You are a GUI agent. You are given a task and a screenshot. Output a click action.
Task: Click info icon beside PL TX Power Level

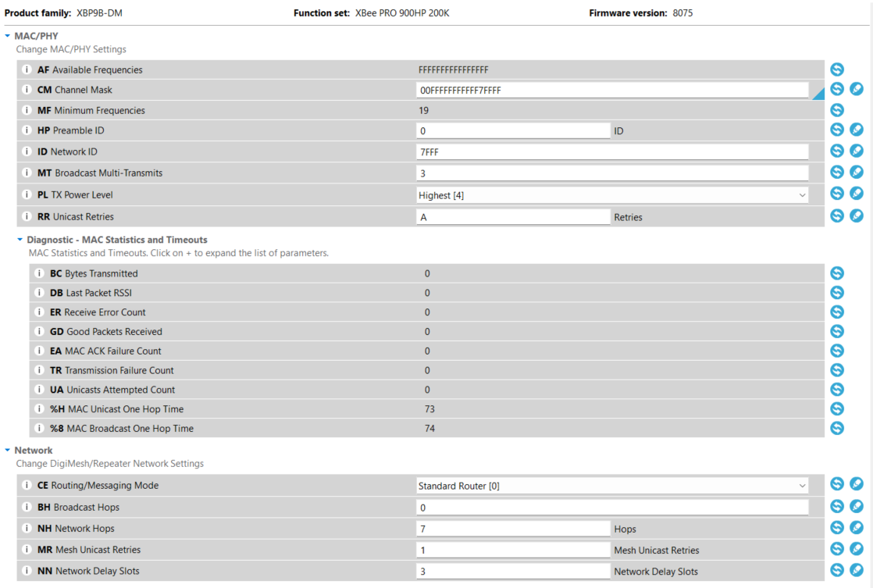(x=27, y=194)
